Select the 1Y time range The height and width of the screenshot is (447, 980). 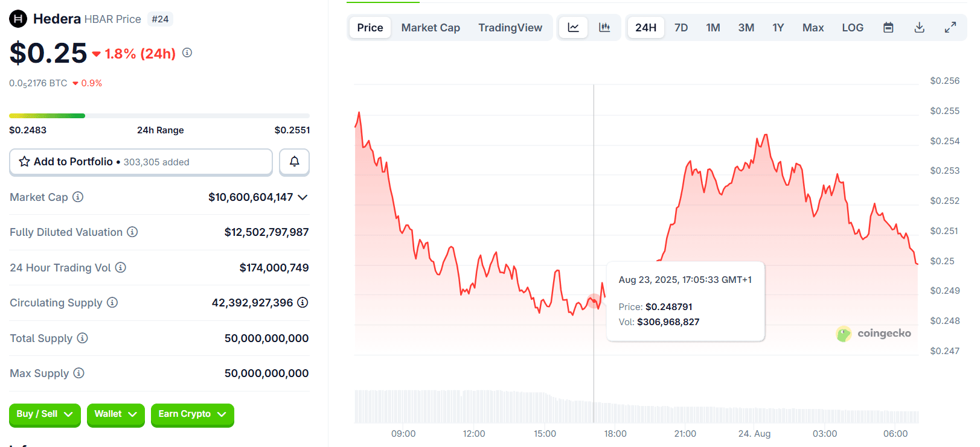point(778,28)
